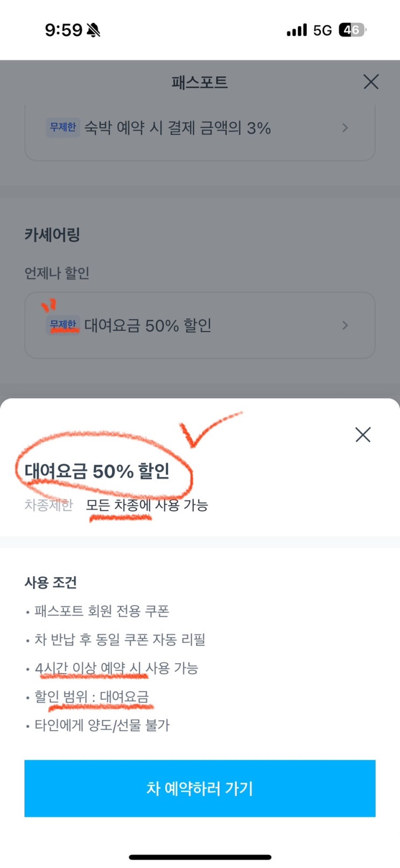The image size is (400, 868).
Task: Close the 패스포트 page with X
Action: [371, 82]
